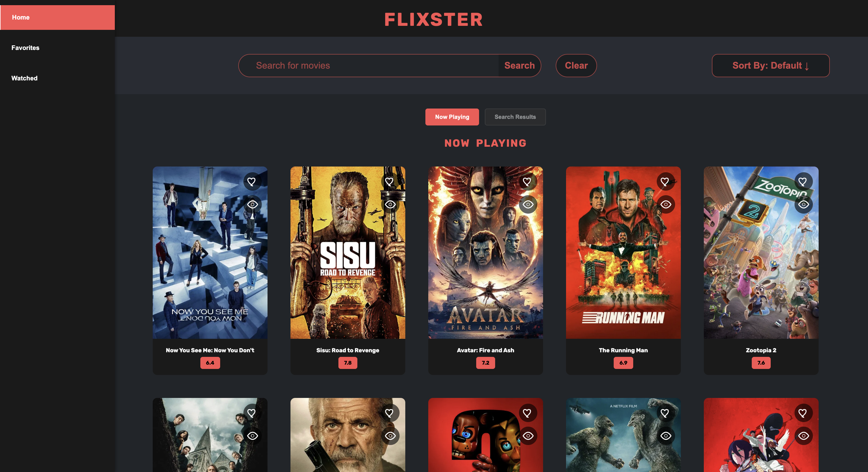The width and height of the screenshot is (868, 472).
Task: Open the Sort By: Default dropdown
Action: 771,65
